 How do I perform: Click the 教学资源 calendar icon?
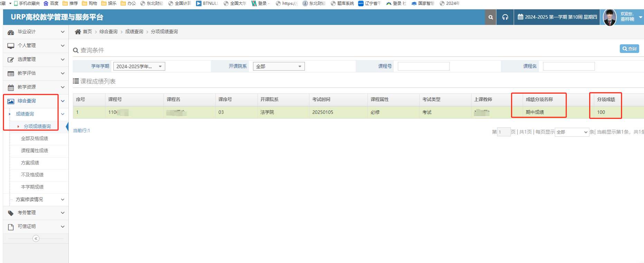tap(11, 87)
